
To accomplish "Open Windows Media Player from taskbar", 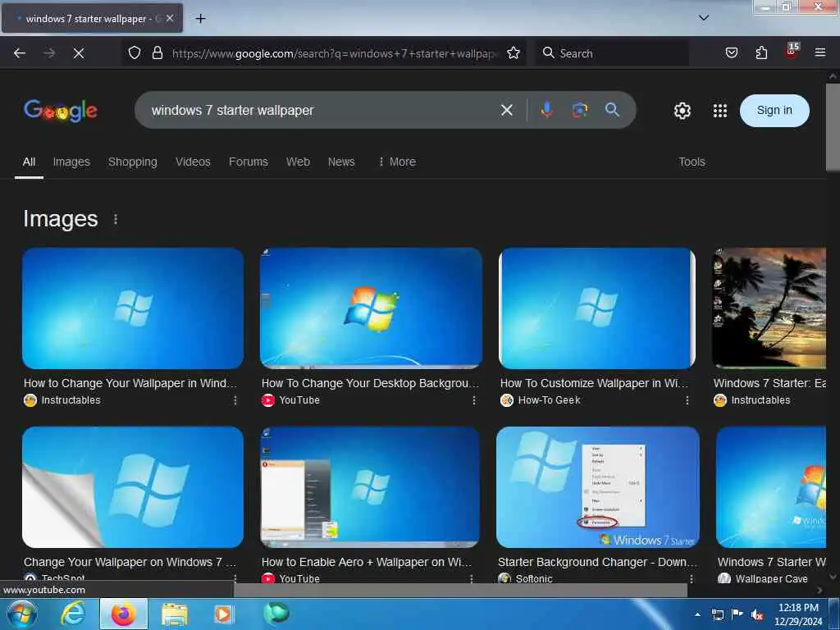I will (224, 614).
